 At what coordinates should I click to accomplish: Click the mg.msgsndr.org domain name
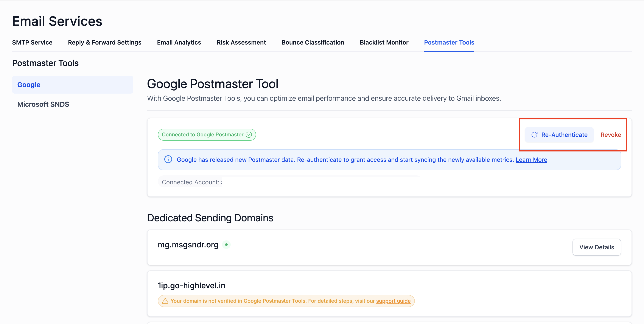tap(188, 245)
